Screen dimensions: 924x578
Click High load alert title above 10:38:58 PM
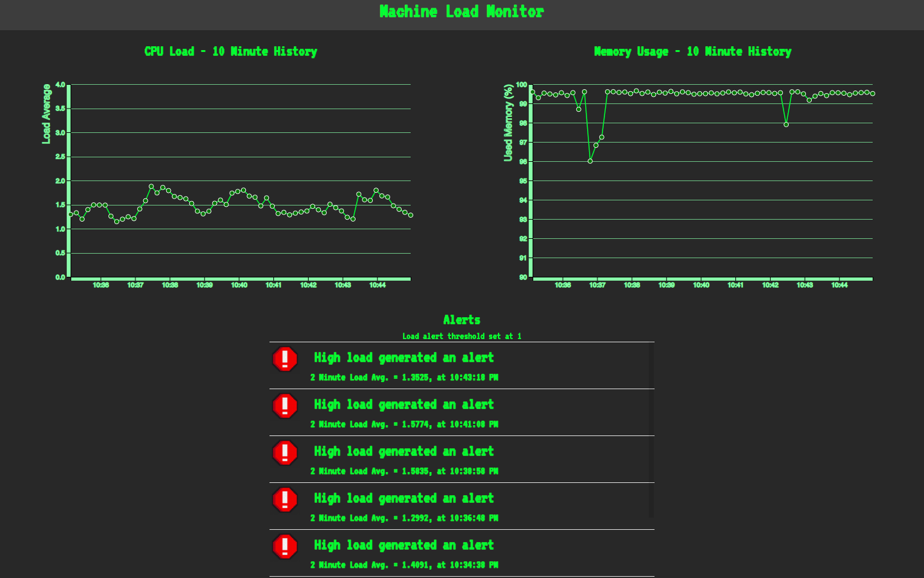tap(404, 451)
